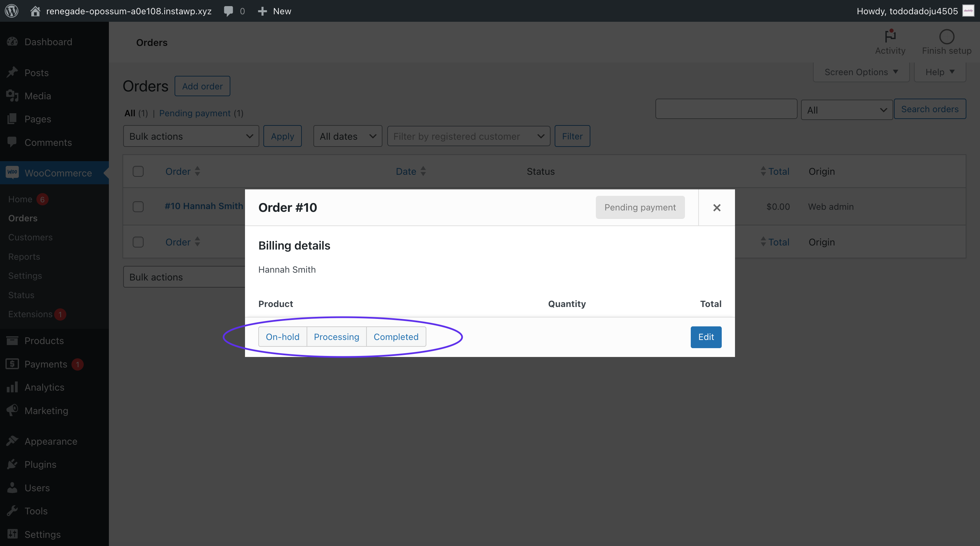Toggle the second order row checkbox
The width and height of the screenshot is (980, 546).
[x=138, y=241]
